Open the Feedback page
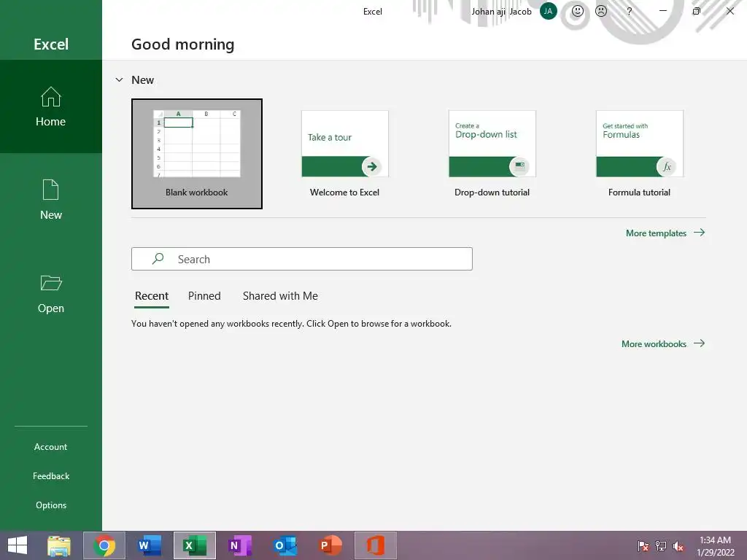This screenshot has height=560, width=747. (51, 475)
